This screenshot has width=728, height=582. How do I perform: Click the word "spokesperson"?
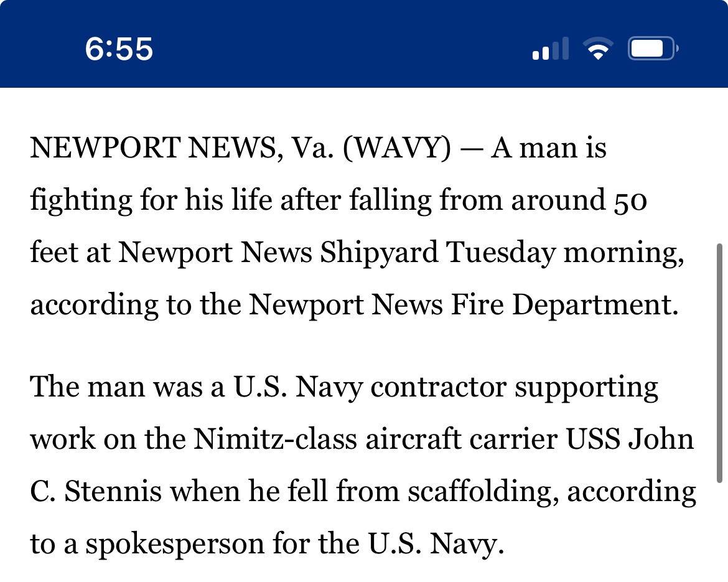pyautogui.click(x=174, y=545)
